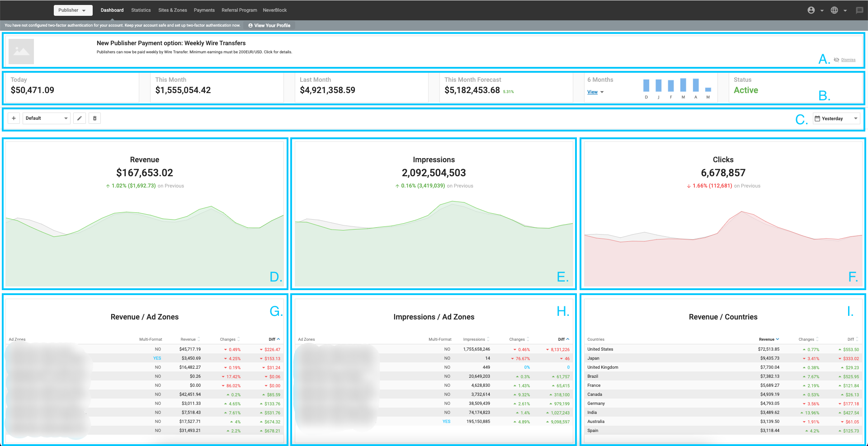Open the user account icon menu
The image size is (868, 446).
point(811,10)
